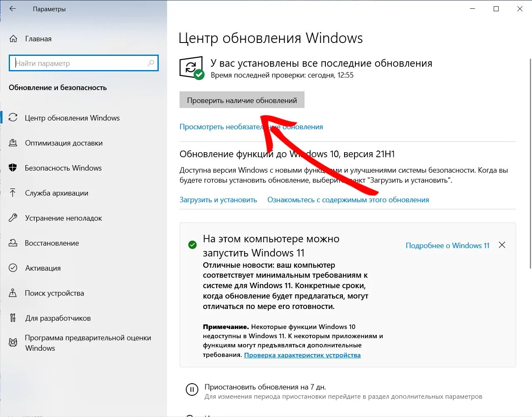Open Главная via the home icon
532x417 pixels.
[x=13, y=39]
